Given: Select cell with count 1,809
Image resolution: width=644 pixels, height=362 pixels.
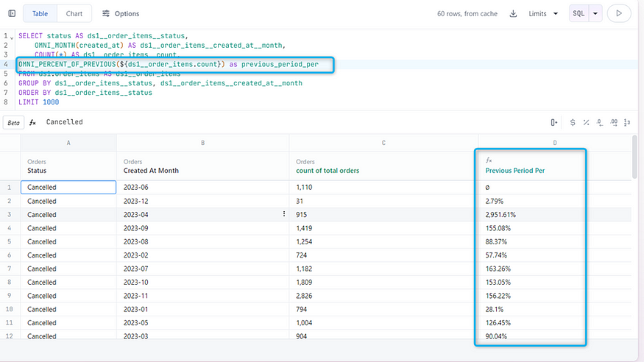Looking at the screenshot, I should [x=383, y=283].
